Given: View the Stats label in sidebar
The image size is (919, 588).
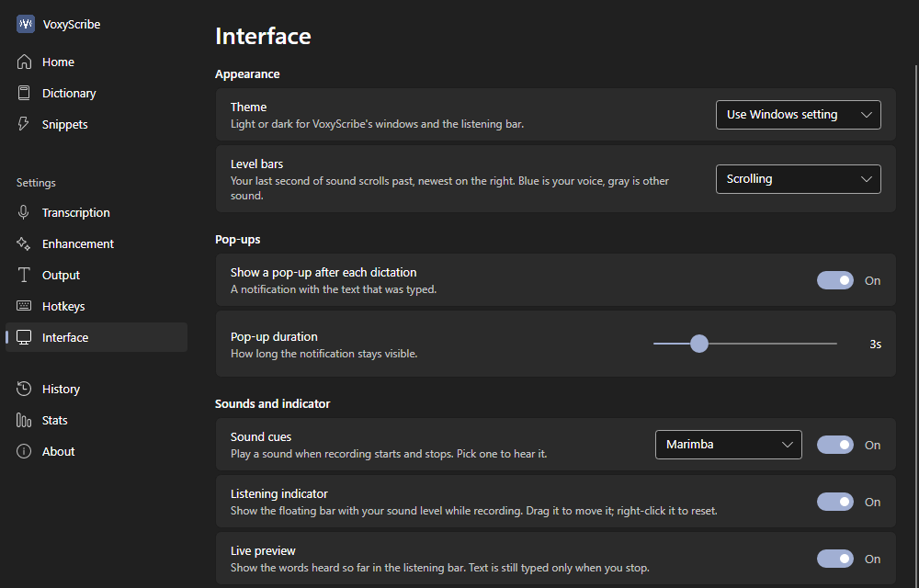Looking at the screenshot, I should [x=54, y=420].
